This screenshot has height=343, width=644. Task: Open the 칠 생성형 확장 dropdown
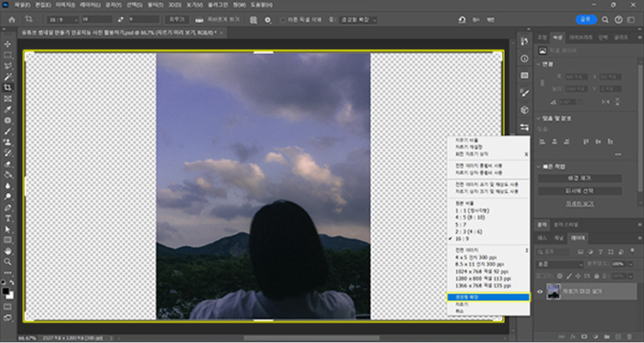click(x=358, y=20)
